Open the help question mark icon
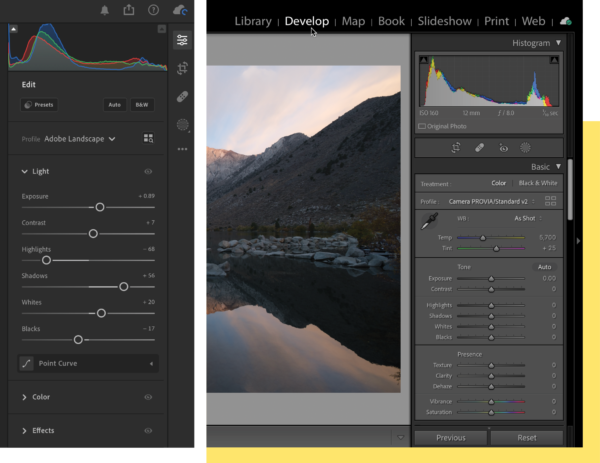The height and width of the screenshot is (463, 600). pyautogui.click(x=153, y=10)
